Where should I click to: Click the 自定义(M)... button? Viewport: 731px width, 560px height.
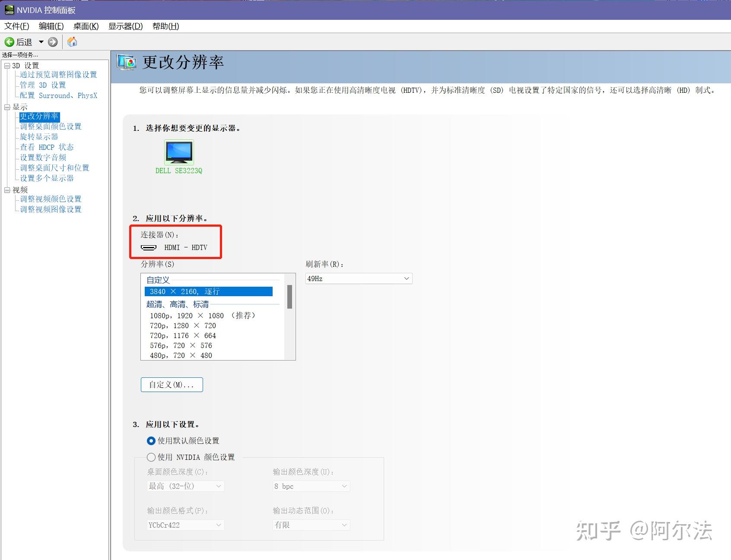pos(172,385)
